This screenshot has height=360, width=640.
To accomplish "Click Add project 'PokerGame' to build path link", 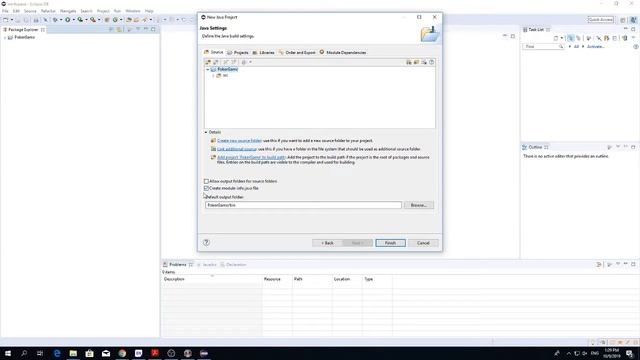I will point(251,157).
